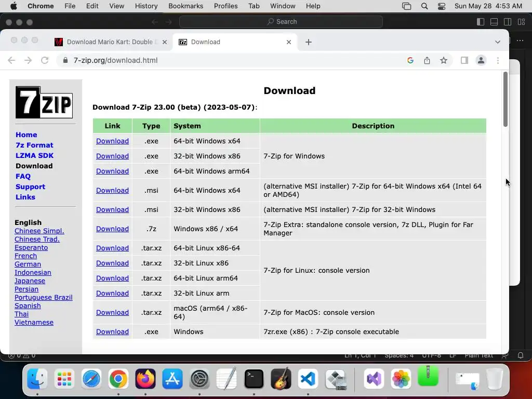
Task: Toggle bottom panel icon in background window
Action: [x=494, y=22]
